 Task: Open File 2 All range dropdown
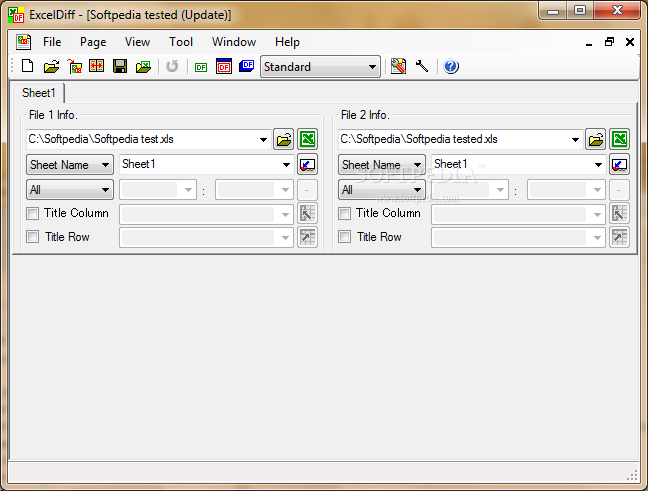(382, 190)
